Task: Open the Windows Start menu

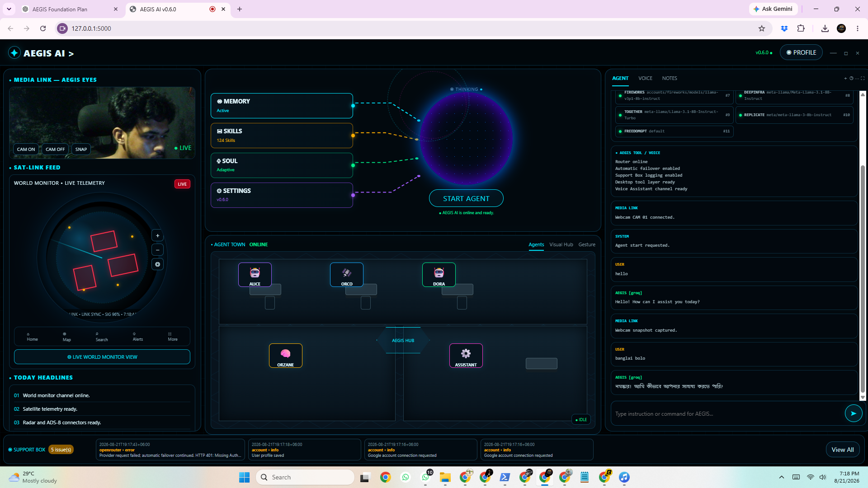Action: (244, 477)
